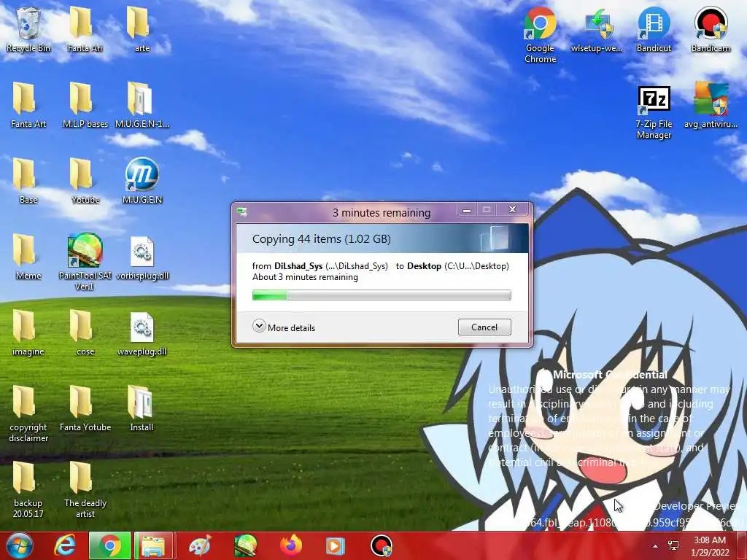Select the arte folder
The height and width of the screenshot is (560, 747).
pyautogui.click(x=142, y=30)
